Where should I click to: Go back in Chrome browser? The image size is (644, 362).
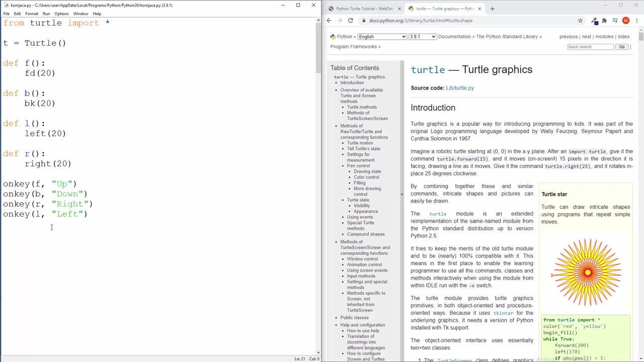tap(329, 21)
